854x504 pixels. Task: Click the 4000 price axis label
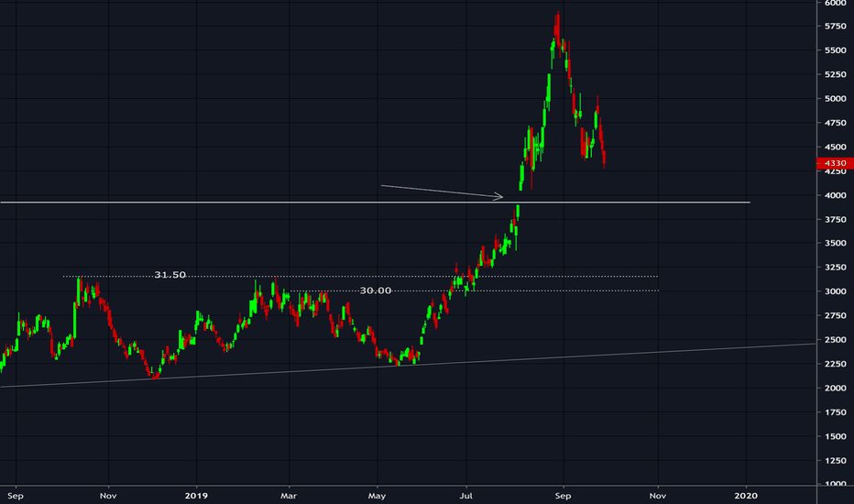click(x=836, y=195)
